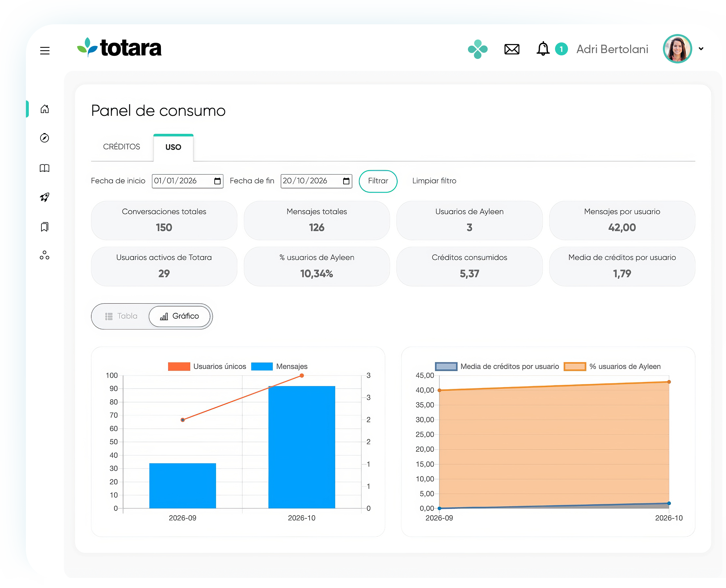Toggle % usuarios de Ayleen legend
The width and height of the screenshot is (726, 588).
[612, 367]
